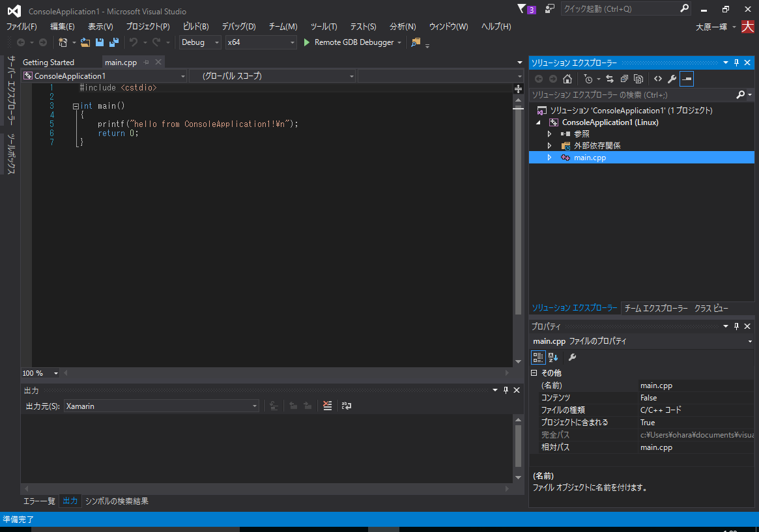Click the Save All icon
This screenshot has height=532, width=759.
click(114, 42)
